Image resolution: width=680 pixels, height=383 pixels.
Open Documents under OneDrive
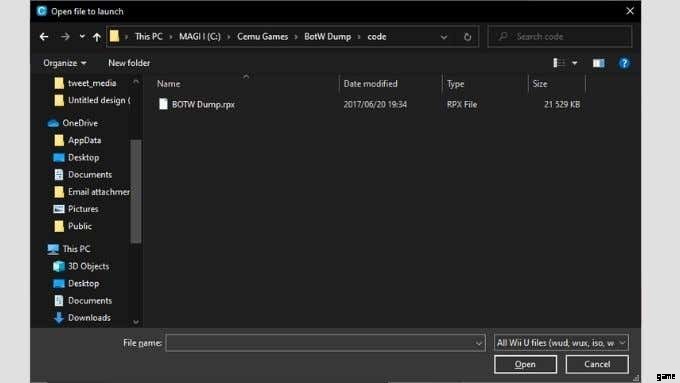[x=82, y=174]
